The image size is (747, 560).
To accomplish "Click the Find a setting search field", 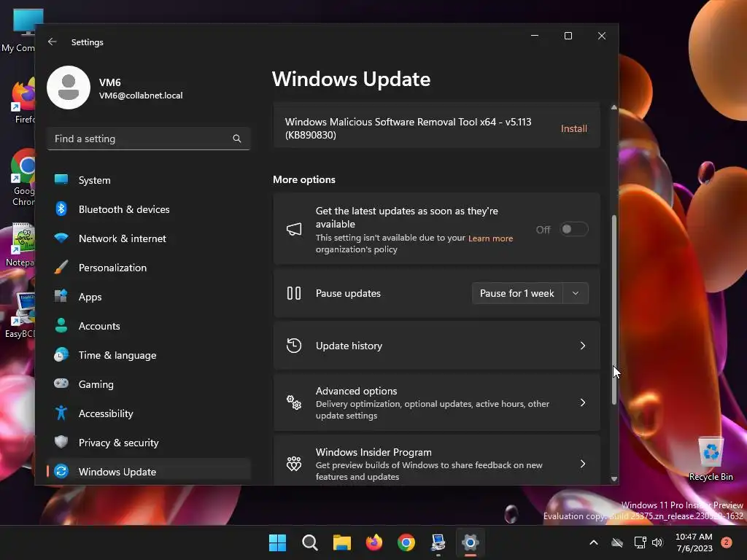I will click(x=149, y=139).
